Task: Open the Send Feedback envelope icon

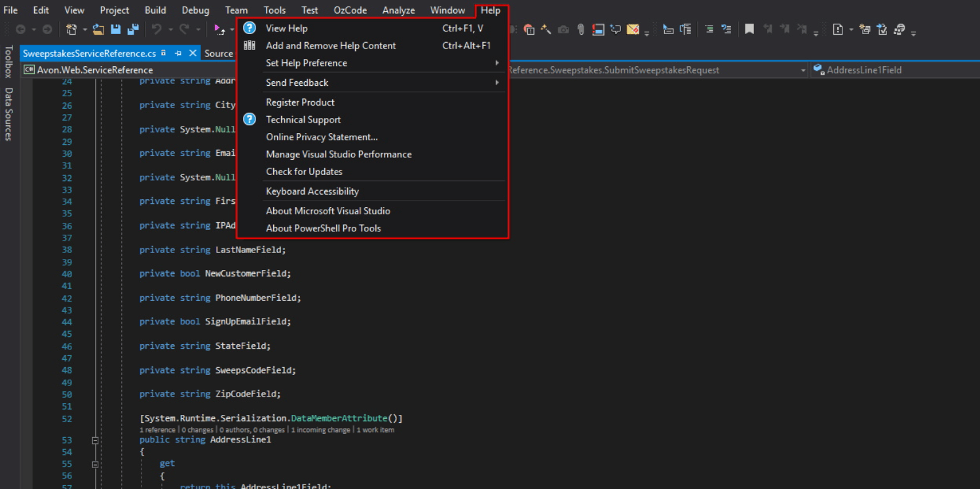Action: [x=633, y=29]
